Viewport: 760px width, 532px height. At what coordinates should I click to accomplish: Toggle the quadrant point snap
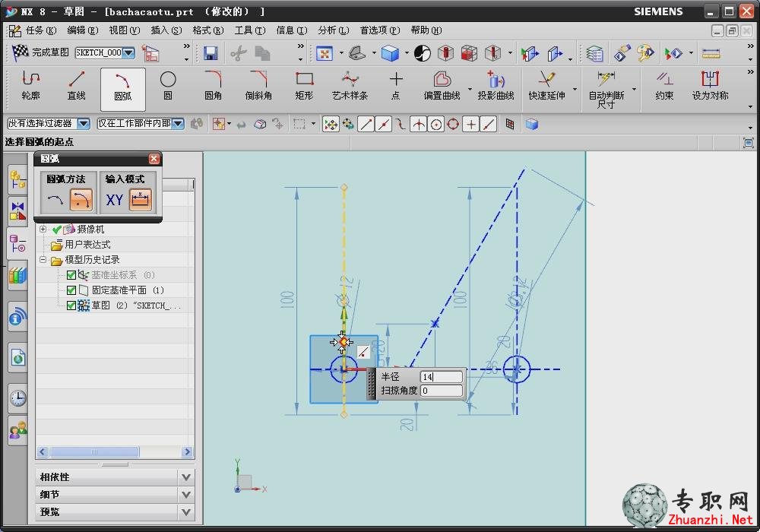click(453, 125)
